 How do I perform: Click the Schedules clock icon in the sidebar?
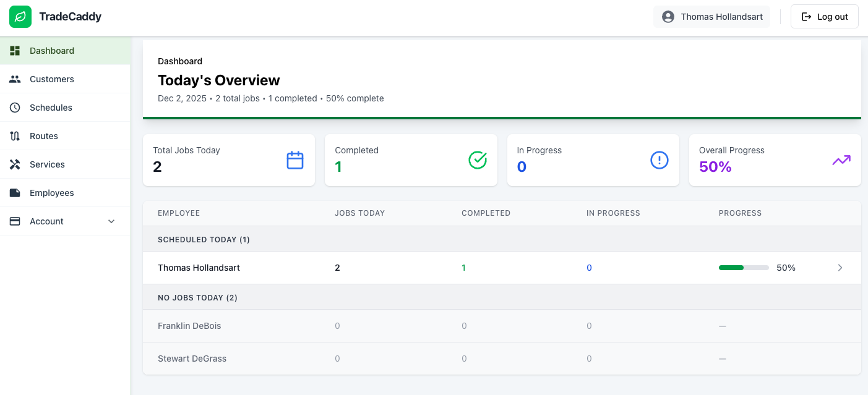[x=15, y=108]
